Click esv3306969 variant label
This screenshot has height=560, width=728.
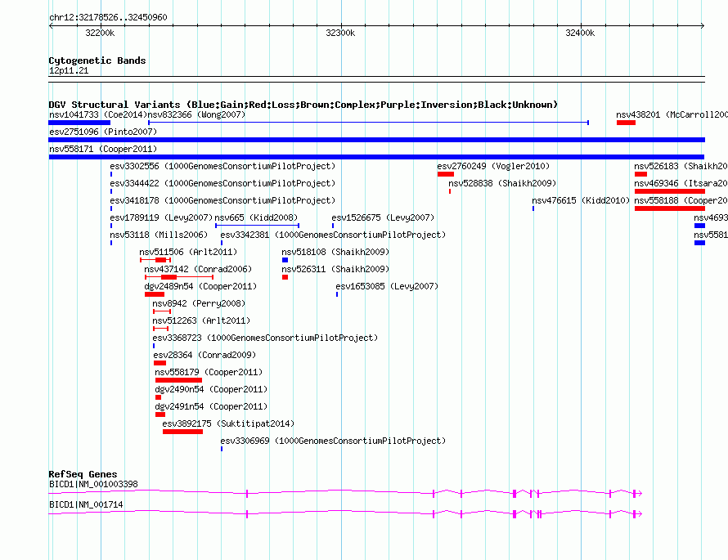[333, 441]
